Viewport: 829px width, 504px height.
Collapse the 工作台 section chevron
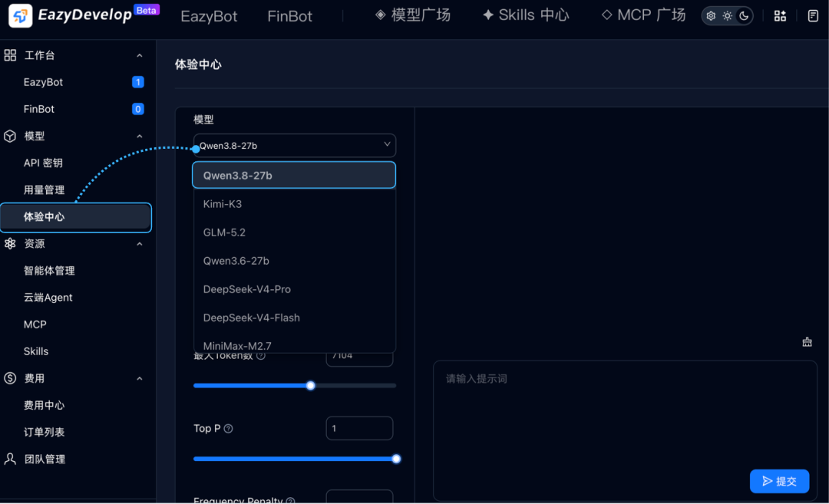(x=140, y=55)
